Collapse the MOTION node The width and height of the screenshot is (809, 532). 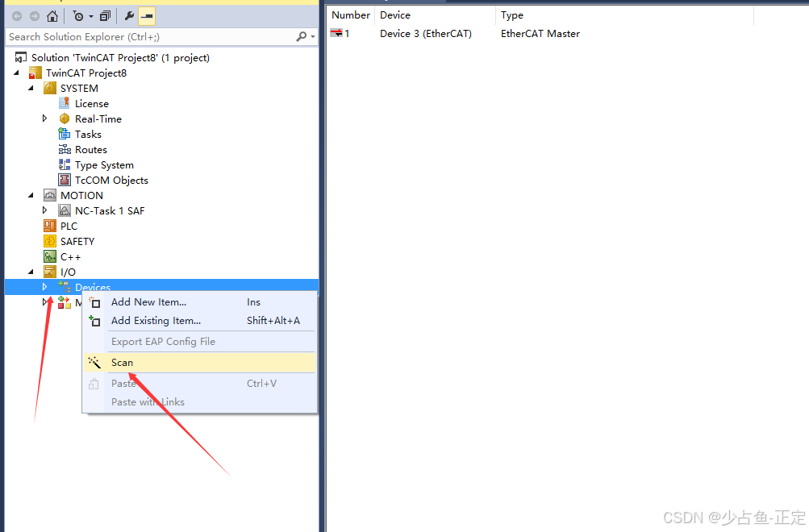point(31,195)
